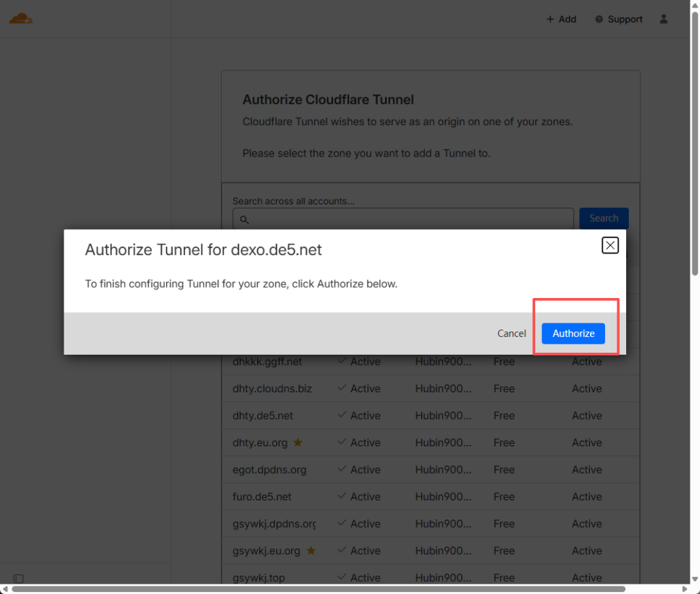
Task: Select the dhkkk.ggff.net zone row
Action: pos(267,362)
